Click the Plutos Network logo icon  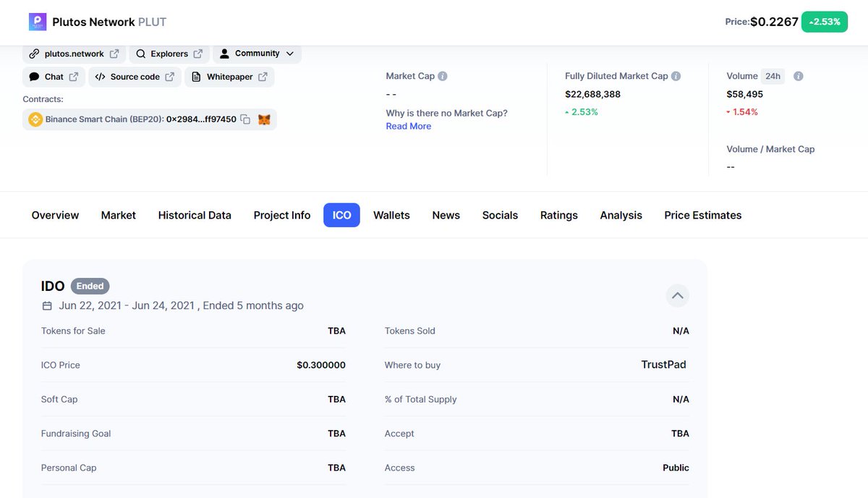click(x=38, y=22)
